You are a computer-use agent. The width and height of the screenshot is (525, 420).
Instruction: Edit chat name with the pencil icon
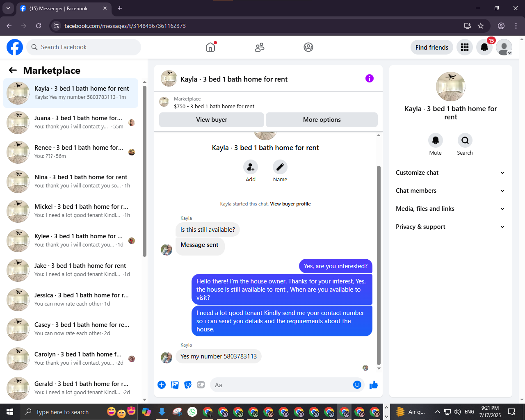280,167
